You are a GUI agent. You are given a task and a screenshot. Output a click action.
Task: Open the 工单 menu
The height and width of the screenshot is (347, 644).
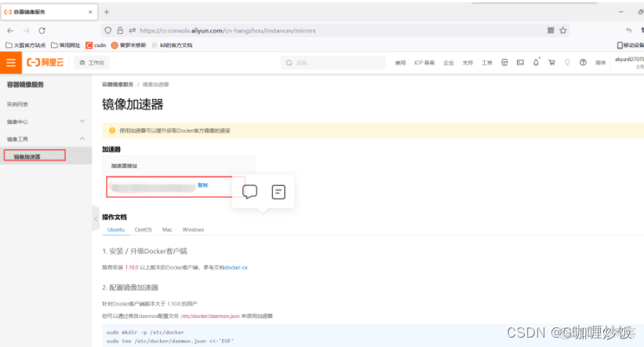(486, 63)
